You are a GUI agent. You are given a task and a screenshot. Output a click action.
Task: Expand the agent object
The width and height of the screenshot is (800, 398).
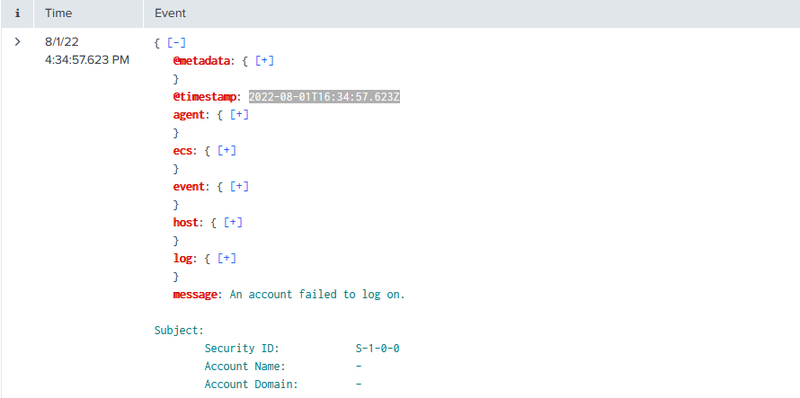[239, 115]
